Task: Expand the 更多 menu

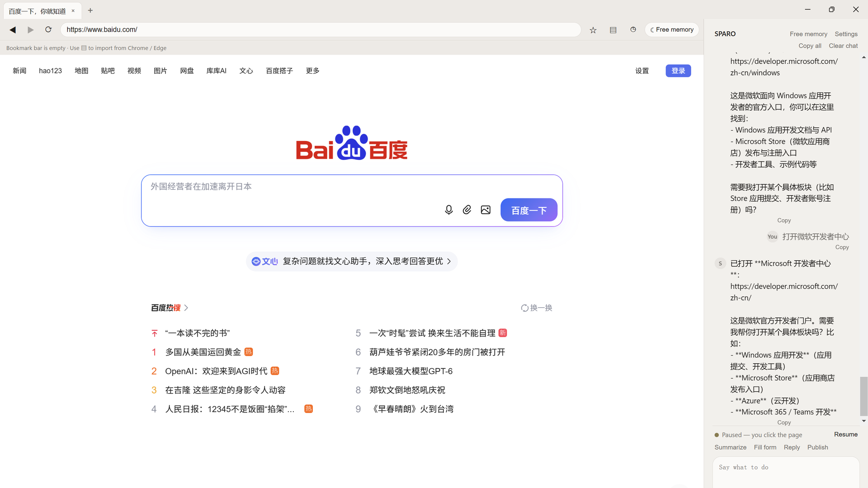Action: [x=312, y=71]
